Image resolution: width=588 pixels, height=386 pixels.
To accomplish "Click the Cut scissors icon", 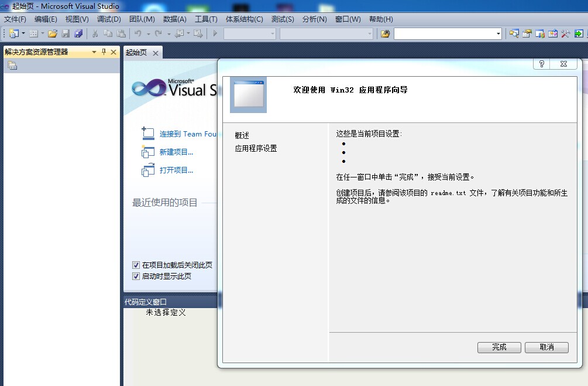I will pyautogui.click(x=95, y=33).
